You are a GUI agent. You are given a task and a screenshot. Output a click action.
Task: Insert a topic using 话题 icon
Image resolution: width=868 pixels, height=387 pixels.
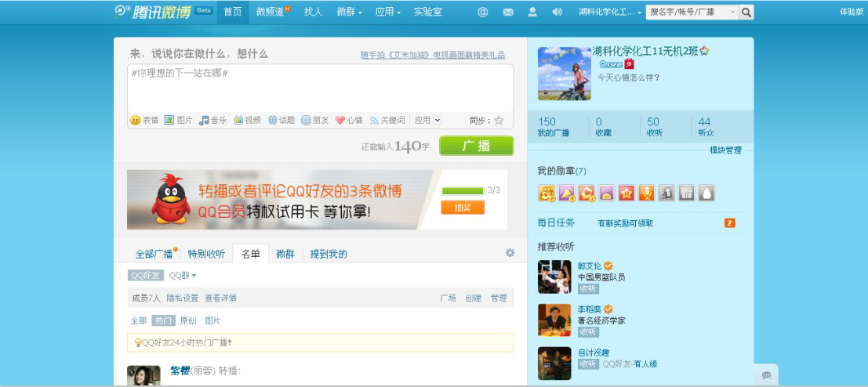(x=281, y=120)
